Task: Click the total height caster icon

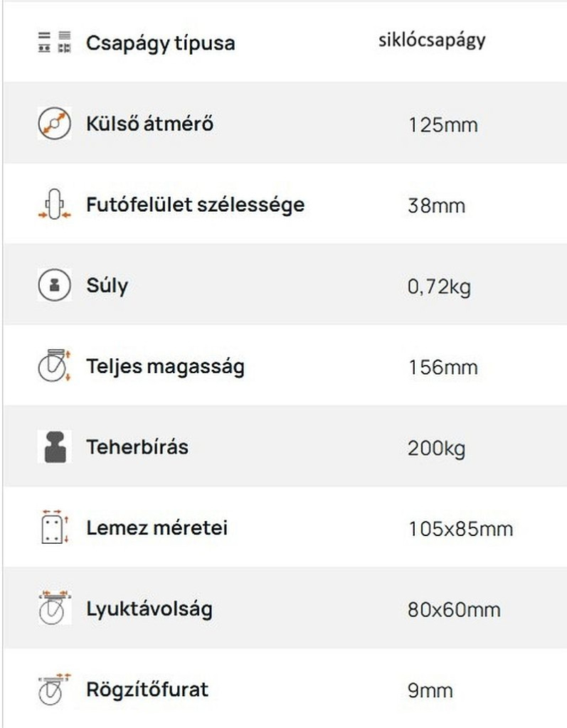Action: pos(55,367)
